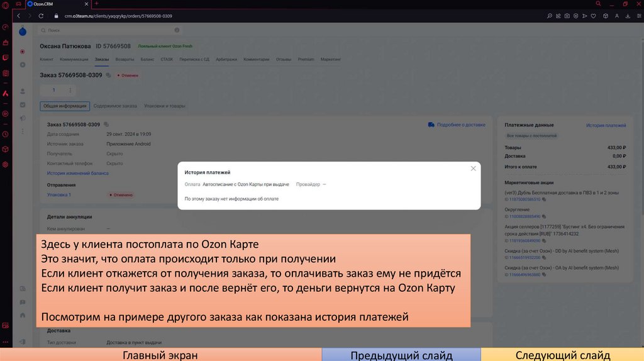Click browser search icon in title bar
Viewport: 644px width, 361px height.
(x=599, y=4)
